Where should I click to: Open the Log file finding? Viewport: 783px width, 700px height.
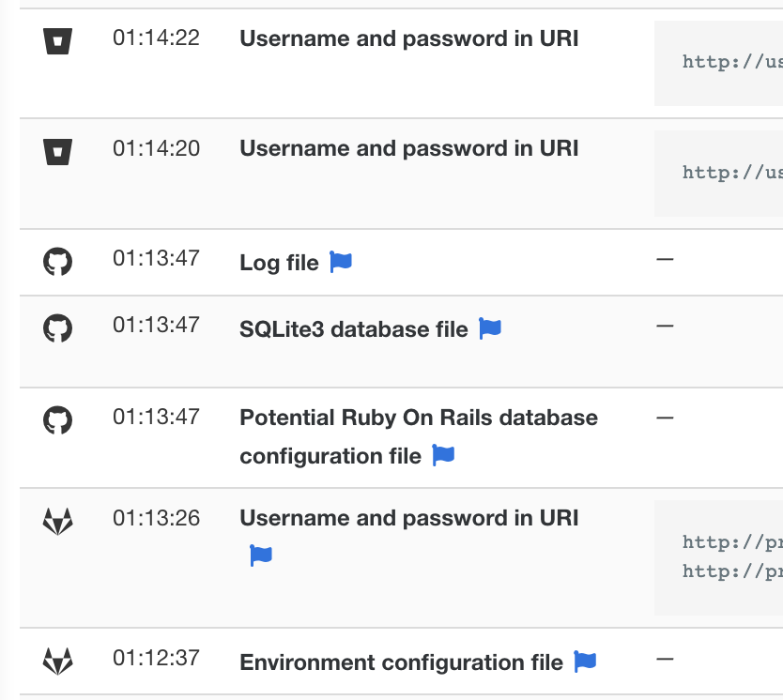coord(279,263)
